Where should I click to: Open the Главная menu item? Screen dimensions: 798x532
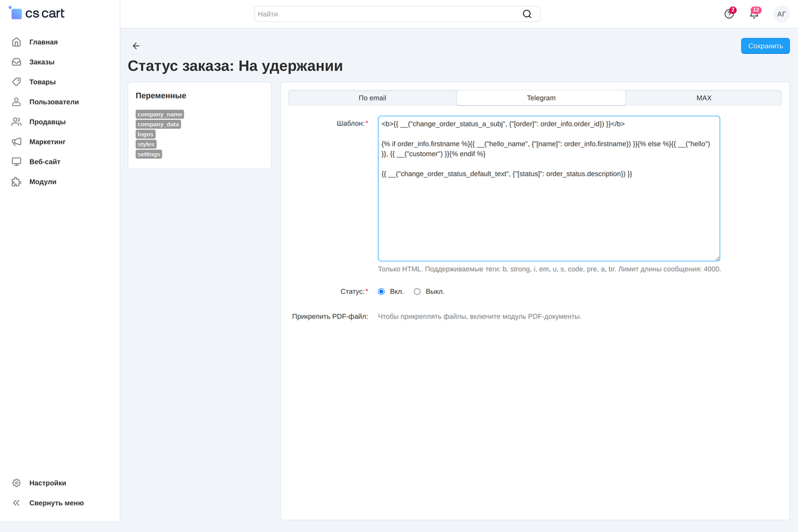43,42
